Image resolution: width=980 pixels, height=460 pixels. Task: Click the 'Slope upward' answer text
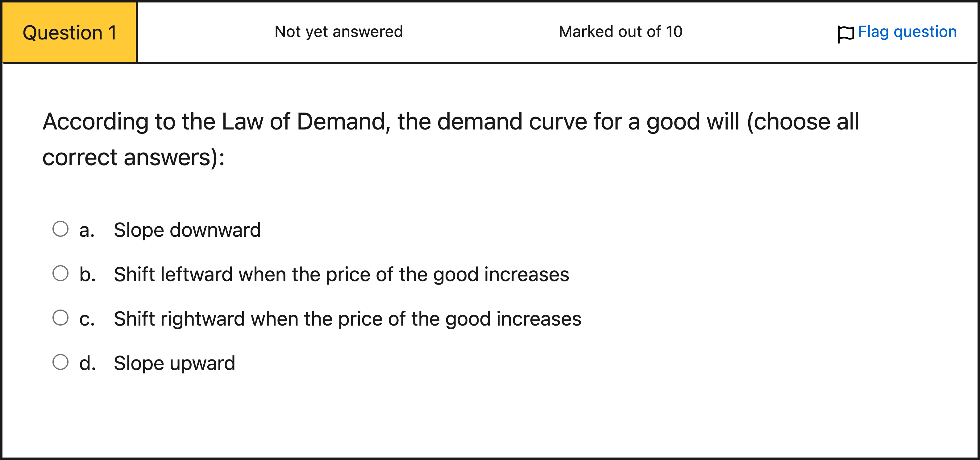[x=174, y=363]
